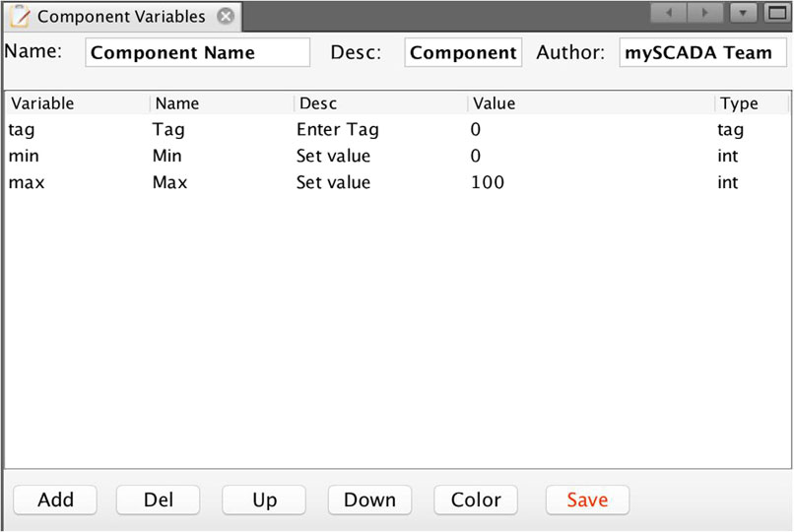Add a new variable row

[55, 500]
